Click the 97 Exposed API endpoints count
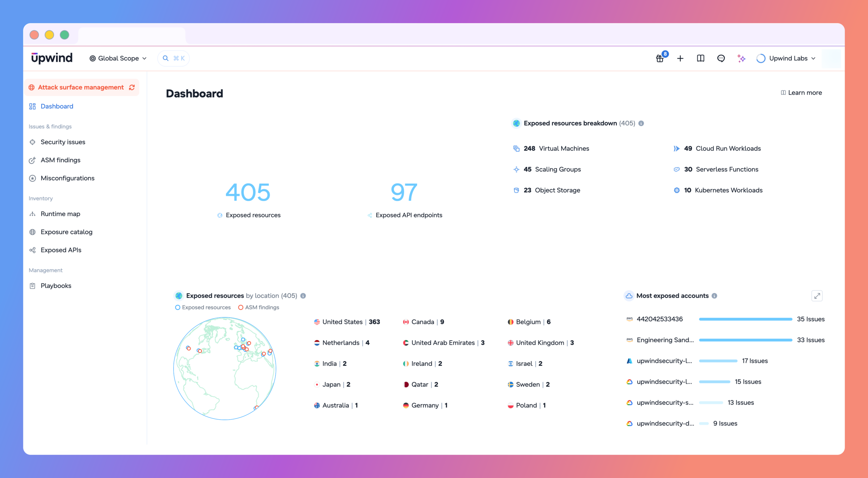 pyautogui.click(x=404, y=192)
